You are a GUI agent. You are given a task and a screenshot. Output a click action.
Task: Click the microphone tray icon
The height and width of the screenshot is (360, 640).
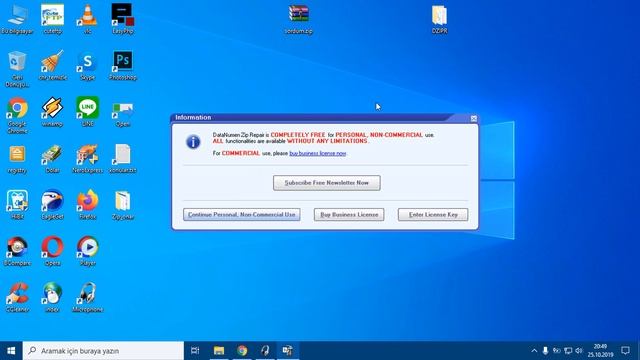click(x=545, y=351)
